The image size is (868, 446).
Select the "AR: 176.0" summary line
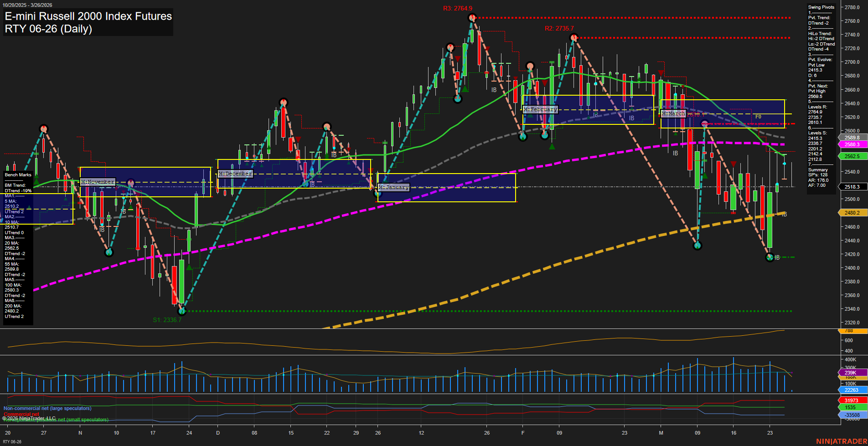[818, 180]
